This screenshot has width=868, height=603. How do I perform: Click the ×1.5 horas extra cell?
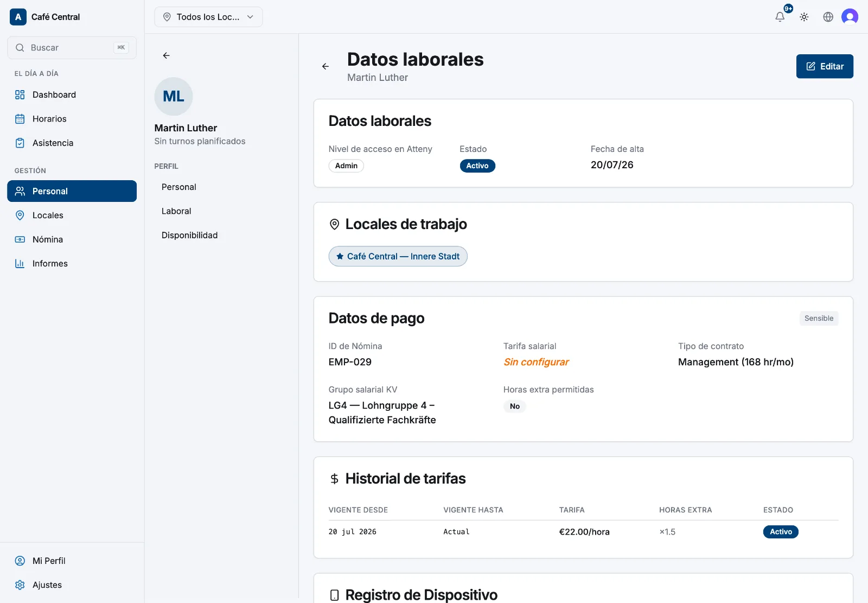coord(667,532)
